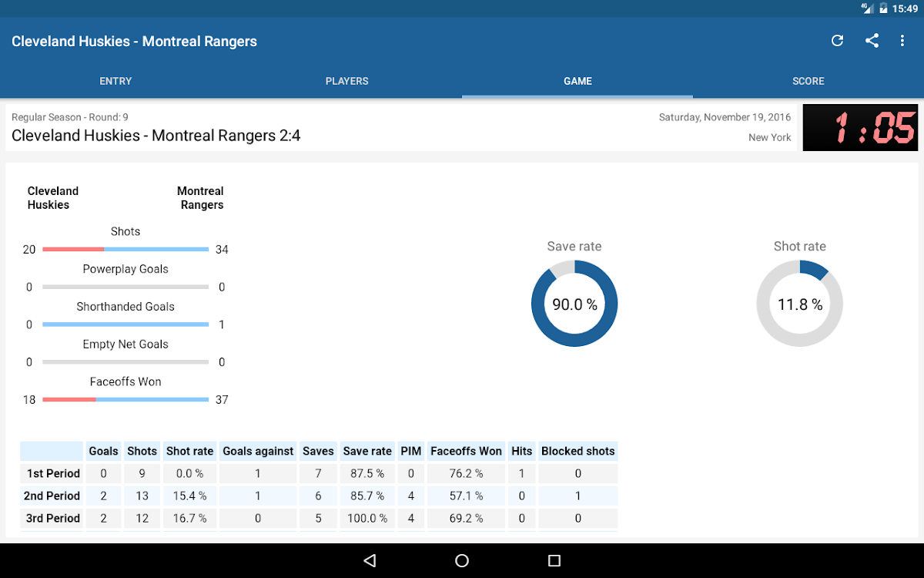
Task: Select the Game tab
Action: coord(577,81)
